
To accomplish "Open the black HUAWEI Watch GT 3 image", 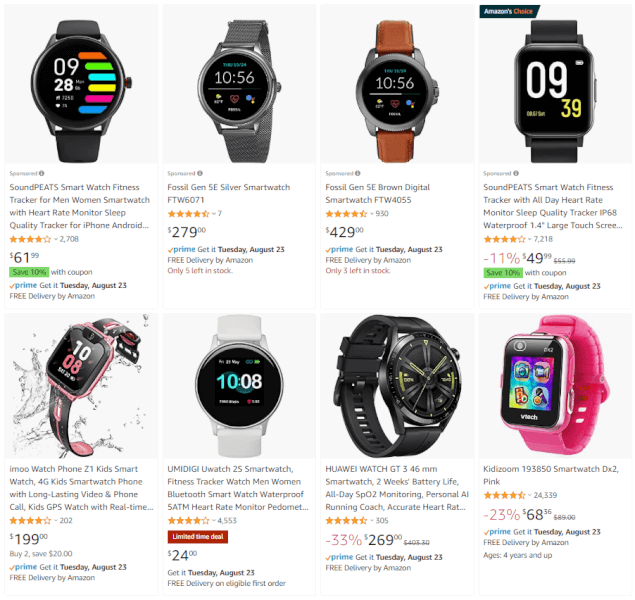I will (397, 386).
